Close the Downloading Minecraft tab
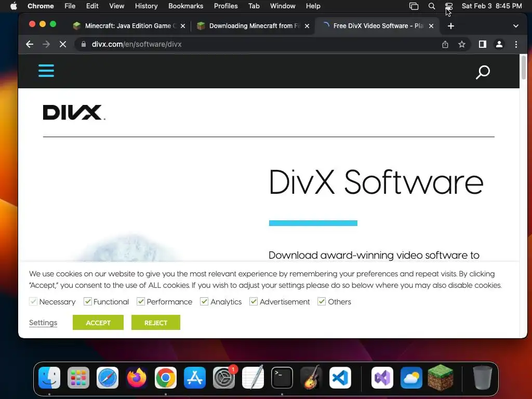Image resolution: width=532 pixels, height=399 pixels. (x=307, y=26)
